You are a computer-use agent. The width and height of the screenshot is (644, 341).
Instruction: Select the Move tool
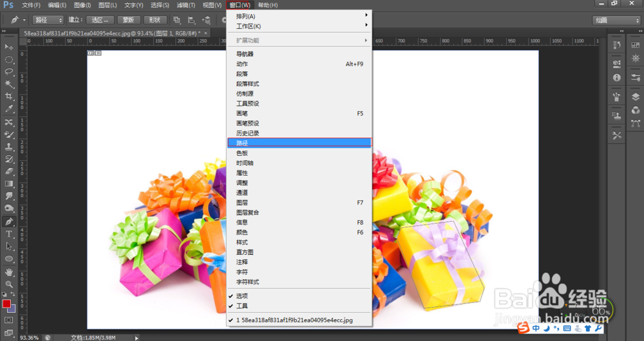[8, 47]
